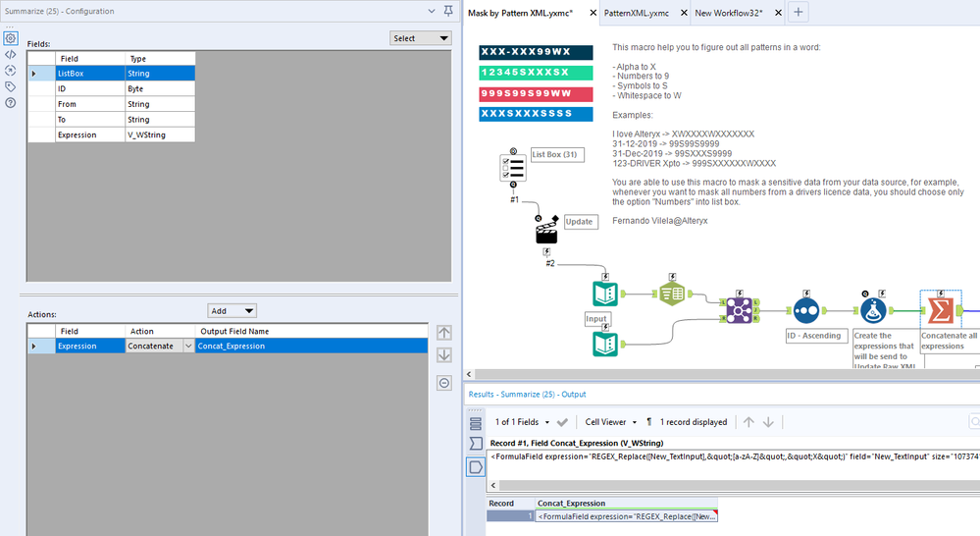
Task: Move action up with arrow button
Action: click(x=443, y=333)
